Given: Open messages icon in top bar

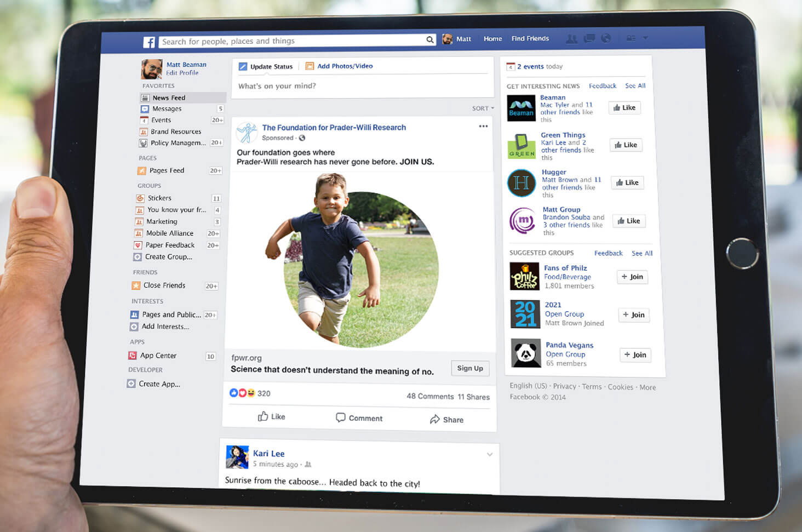Looking at the screenshot, I should 589,38.
